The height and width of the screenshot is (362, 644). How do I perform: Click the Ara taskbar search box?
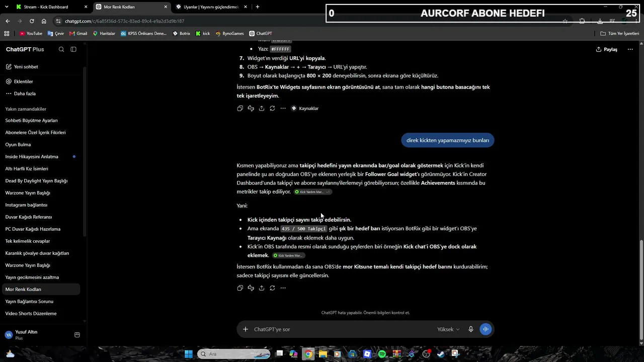234,354
